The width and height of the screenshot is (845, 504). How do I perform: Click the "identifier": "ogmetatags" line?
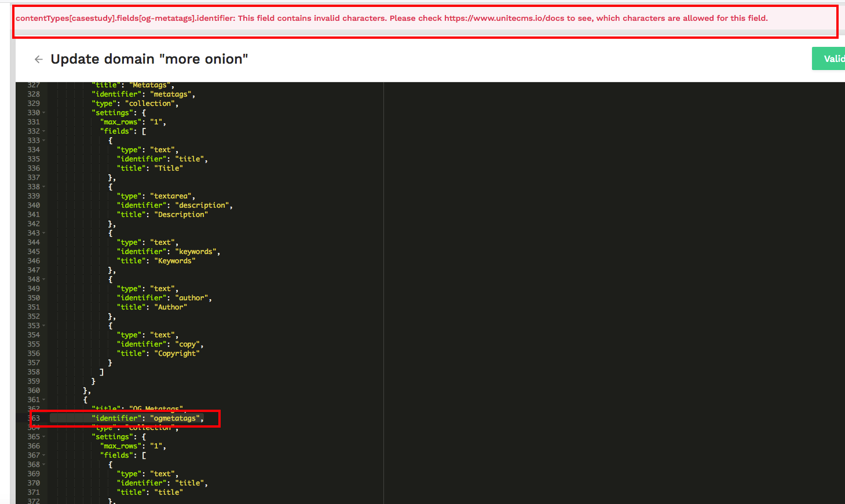[x=148, y=418]
